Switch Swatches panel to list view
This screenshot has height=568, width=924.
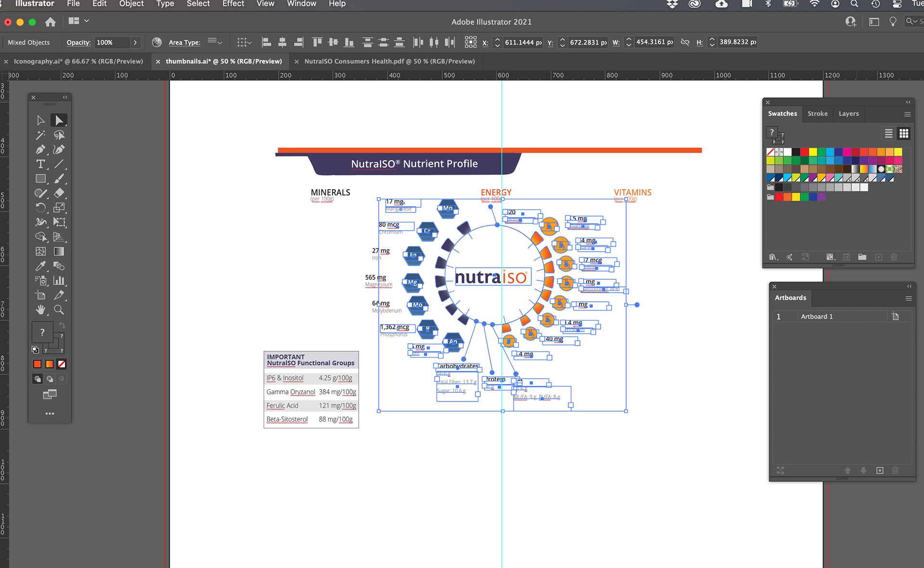888,133
